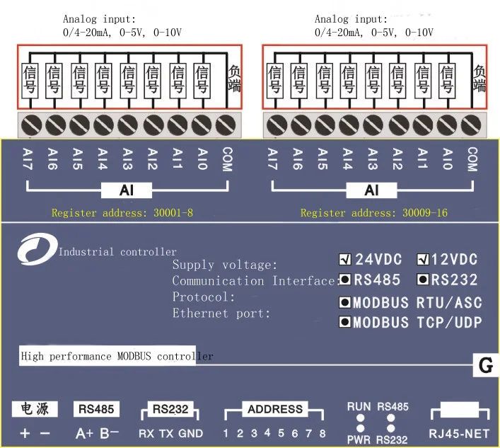
Task: Click the Industrial controller swirl logo
Action: tap(37, 249)
